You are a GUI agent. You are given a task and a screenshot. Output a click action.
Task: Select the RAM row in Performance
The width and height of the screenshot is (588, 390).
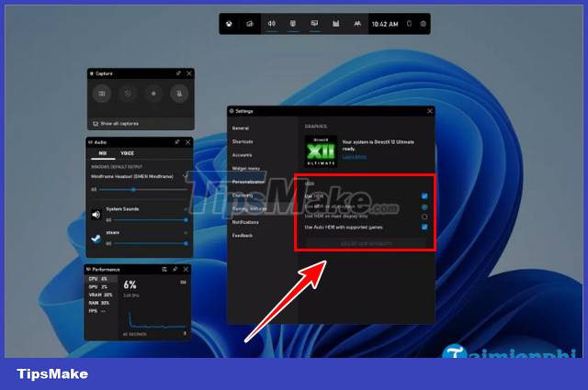102,303
